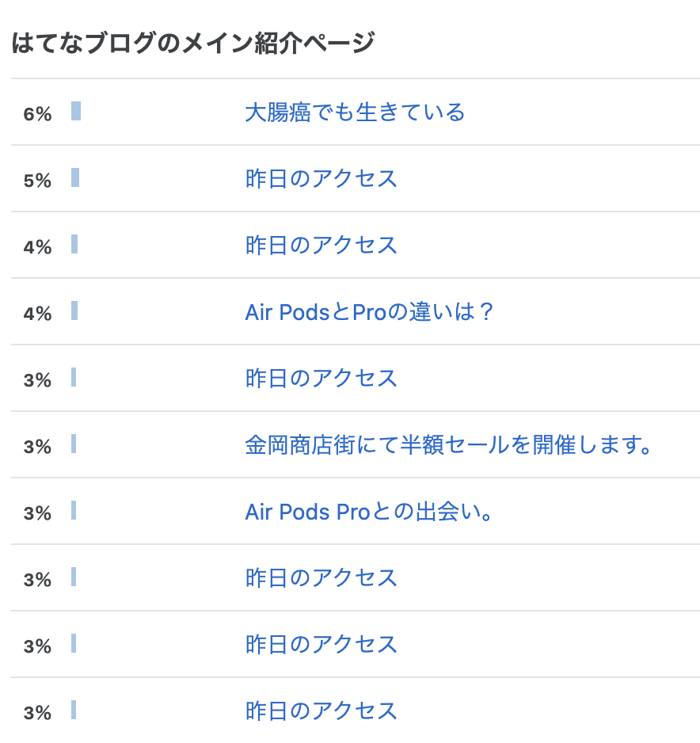Screen dimensions: 700x743
Task: Select 3% label beside Air Pods Proとの出会い。
Action: (x=37, y=512)
